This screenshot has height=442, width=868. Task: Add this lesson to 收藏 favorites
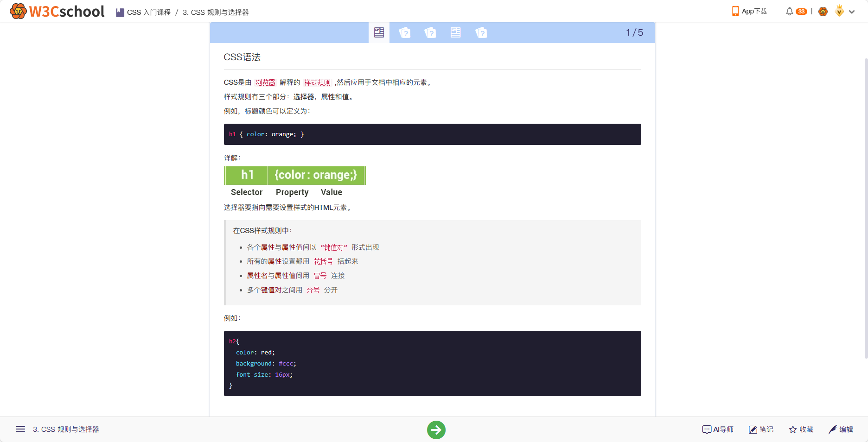click(x=801, y=429)
